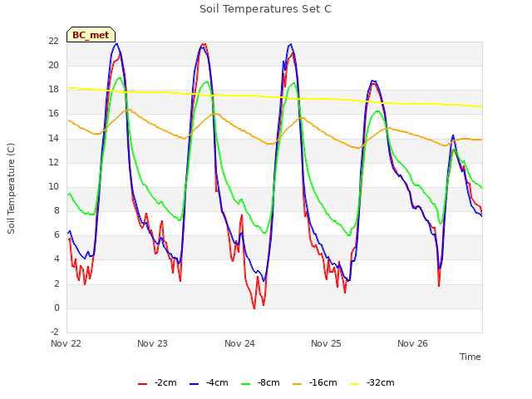Click the 22 y-axis tick label
This screenshot has width=532, height=399.
53,41
